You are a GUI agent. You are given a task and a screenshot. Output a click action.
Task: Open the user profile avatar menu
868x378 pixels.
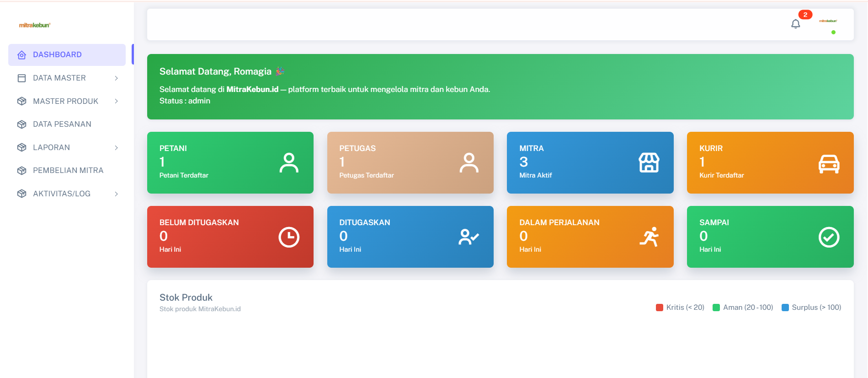(x=828, y=21)
